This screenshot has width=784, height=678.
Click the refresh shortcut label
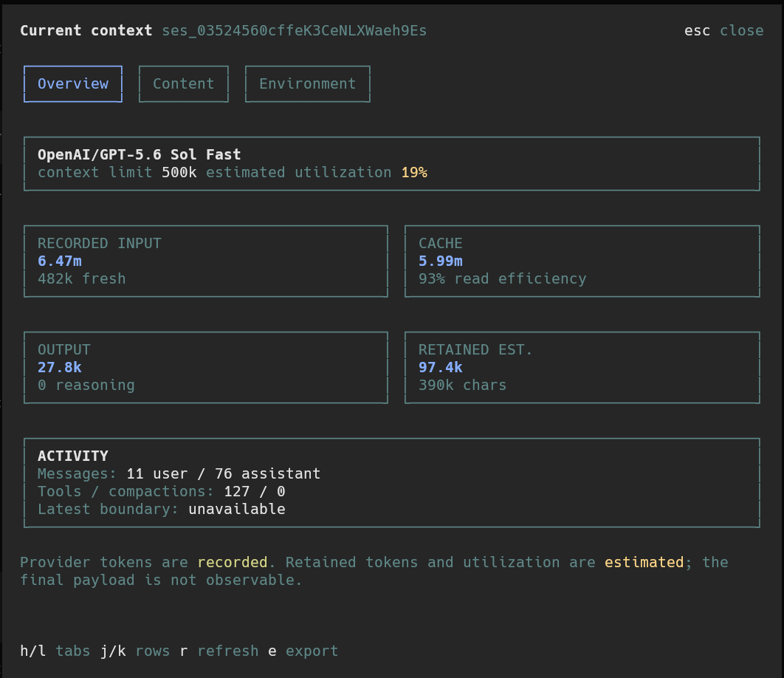point(228,651)
